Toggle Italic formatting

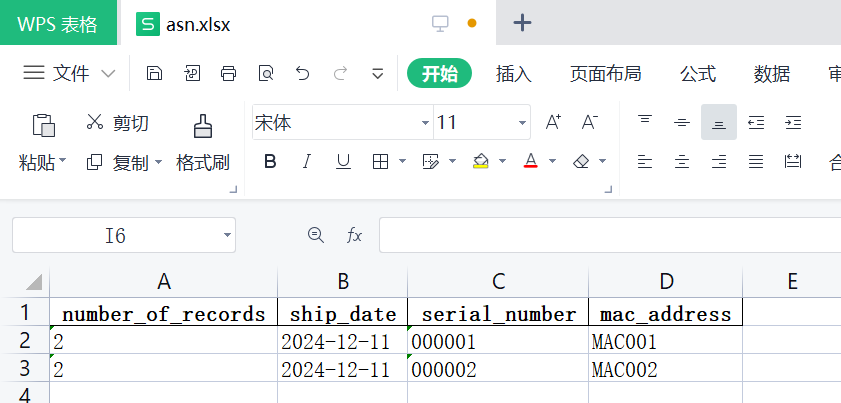[307, 161]
